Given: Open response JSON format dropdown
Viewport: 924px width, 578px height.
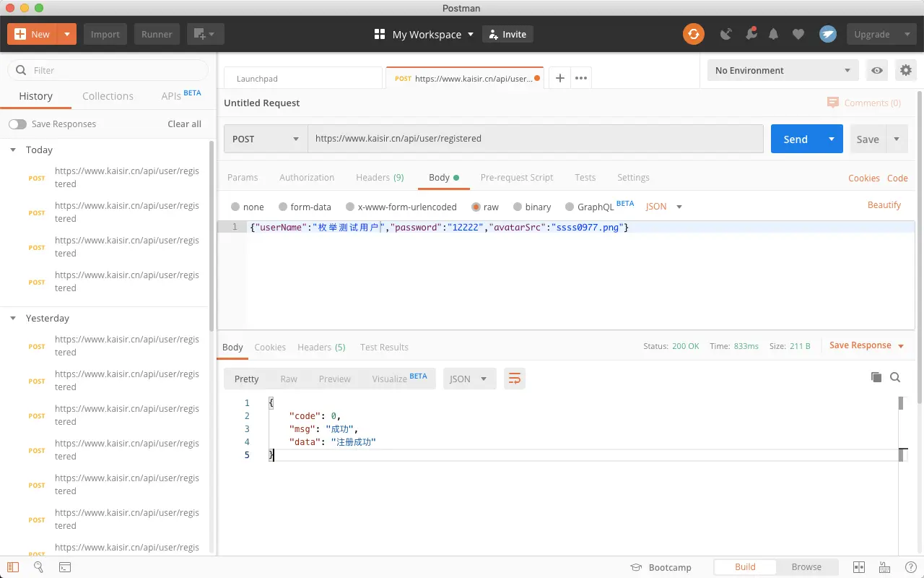Looking at the screenshot, I should click(x=469, y=379).
